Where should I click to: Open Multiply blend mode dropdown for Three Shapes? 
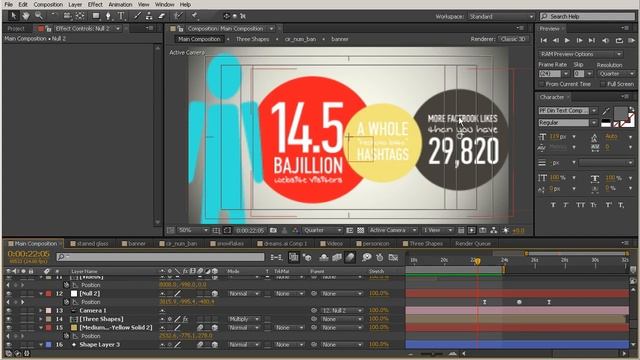244,319
